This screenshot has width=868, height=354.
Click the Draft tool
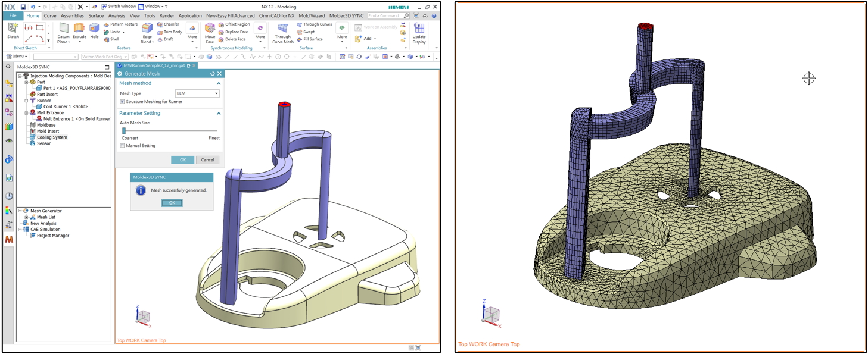[x=165, y=39]
